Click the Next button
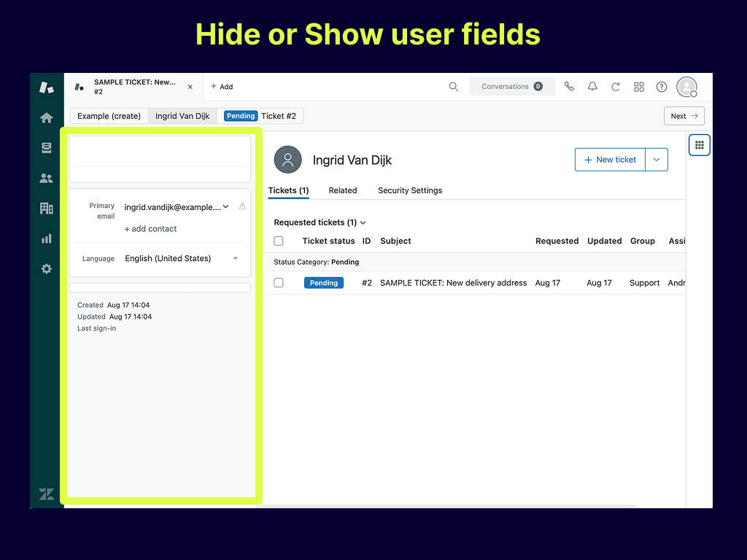Viewport: 747px width, 560px height. [x=683, y=115]
